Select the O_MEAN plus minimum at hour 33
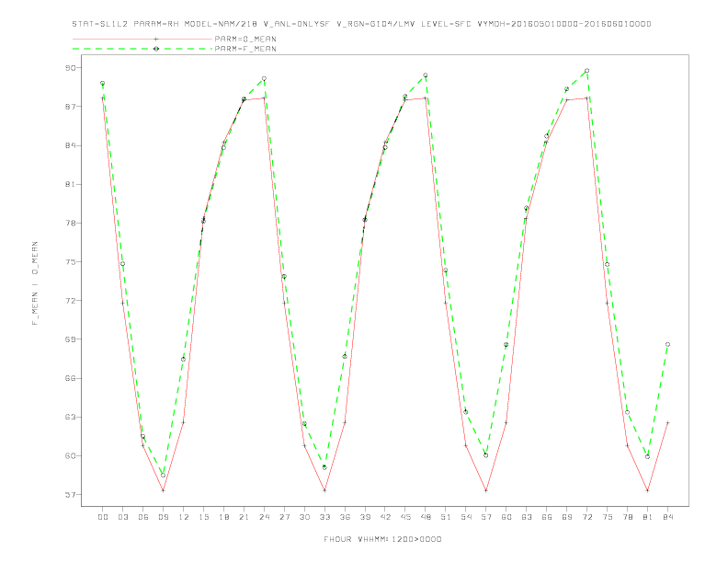Screen dimensions: 728x563 point(324,490)
